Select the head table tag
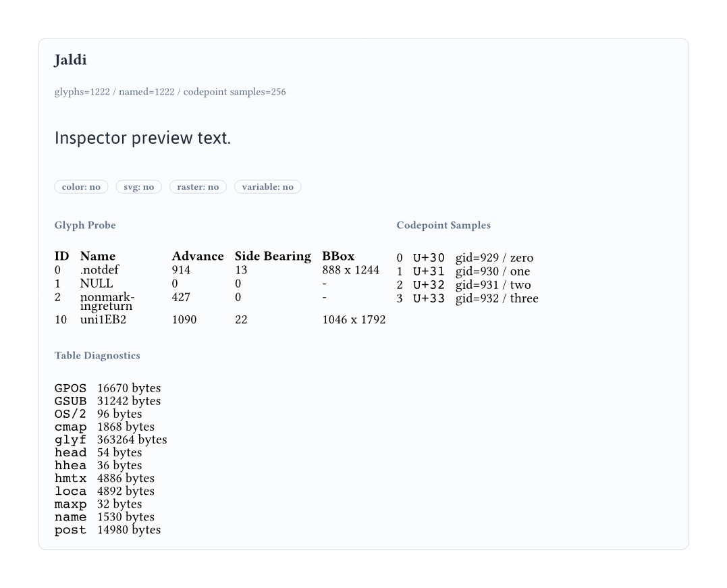The height and width of the screenshot is (588, 727). point(70,452)
